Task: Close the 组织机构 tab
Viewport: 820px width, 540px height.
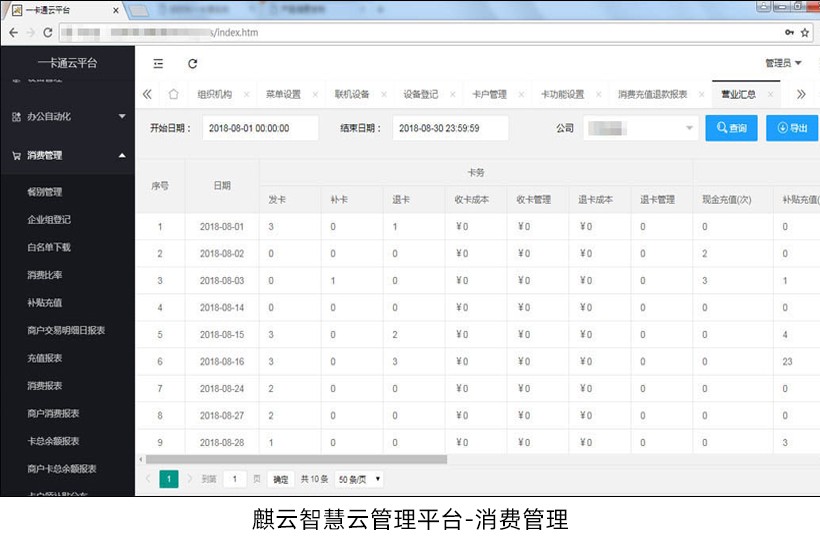Action: click(x=246, y=95)
